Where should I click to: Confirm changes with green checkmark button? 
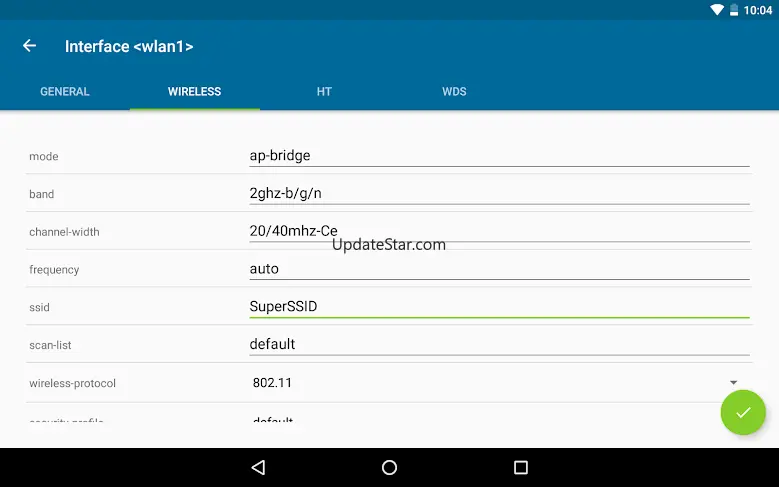(743, 412)
